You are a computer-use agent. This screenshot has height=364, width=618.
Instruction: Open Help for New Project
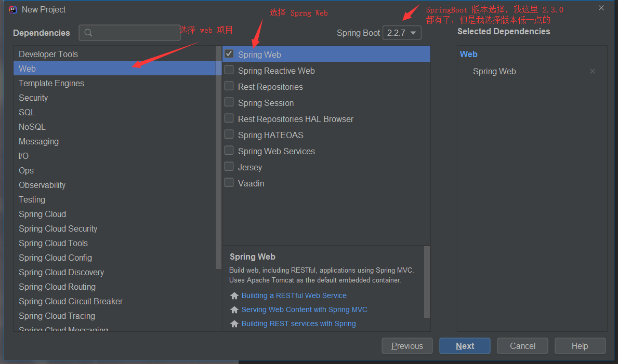[580, 346]
